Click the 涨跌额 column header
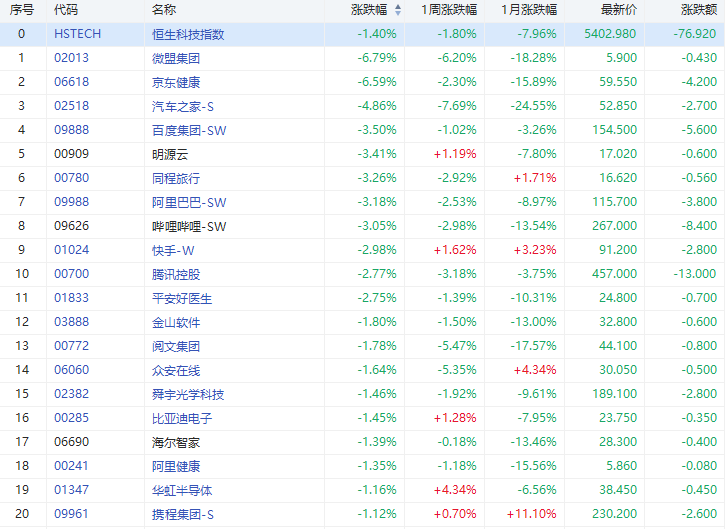The width and height of the screenshot is (725, 529). tap(699, 10)
